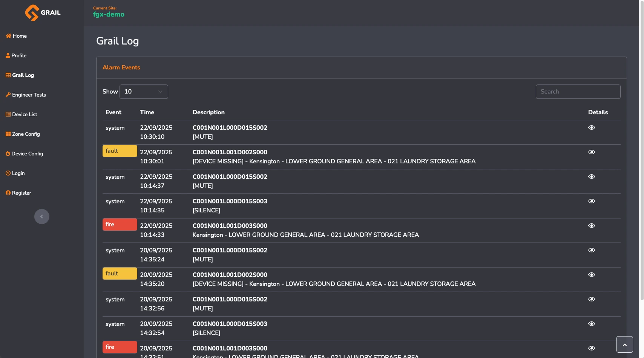Click the Device Config flame icon

[8, 154]
